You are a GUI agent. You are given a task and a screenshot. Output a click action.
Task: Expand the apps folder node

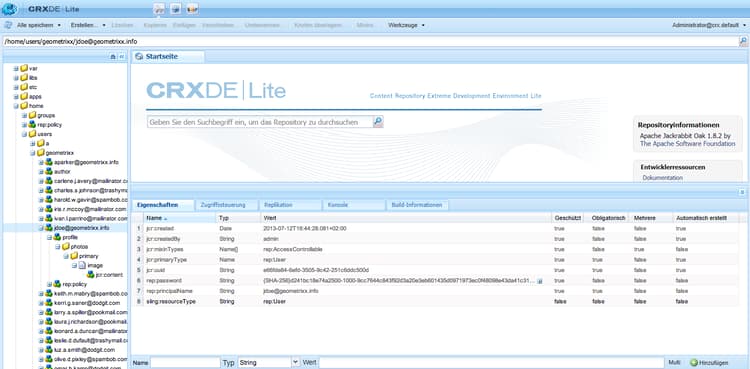tap(16, 97)
